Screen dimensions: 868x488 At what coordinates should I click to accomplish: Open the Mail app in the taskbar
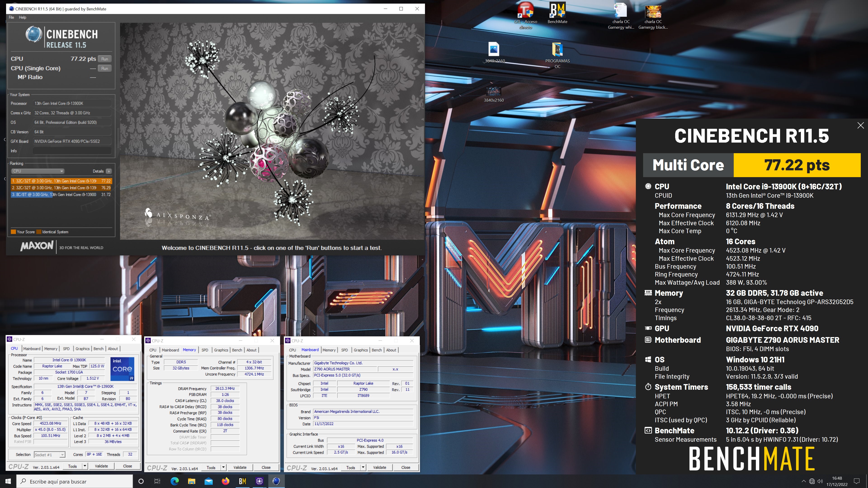pyautogui.click(x=209, y=481)
